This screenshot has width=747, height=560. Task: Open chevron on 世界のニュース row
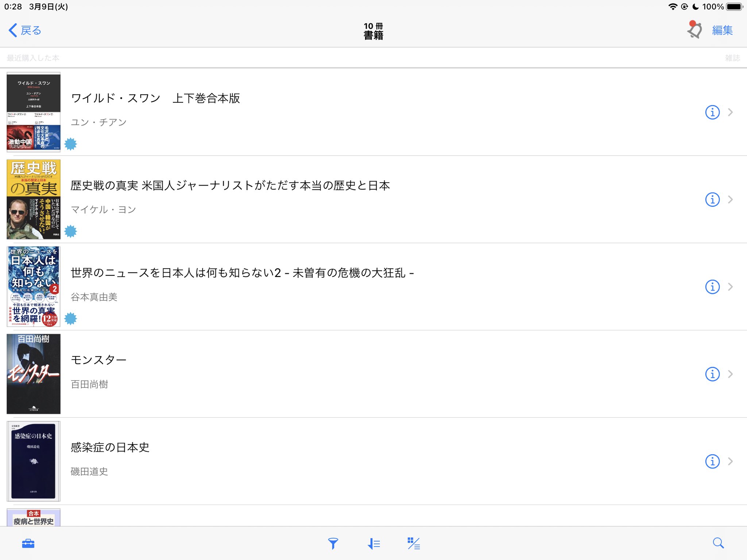[x=730, y=287]
